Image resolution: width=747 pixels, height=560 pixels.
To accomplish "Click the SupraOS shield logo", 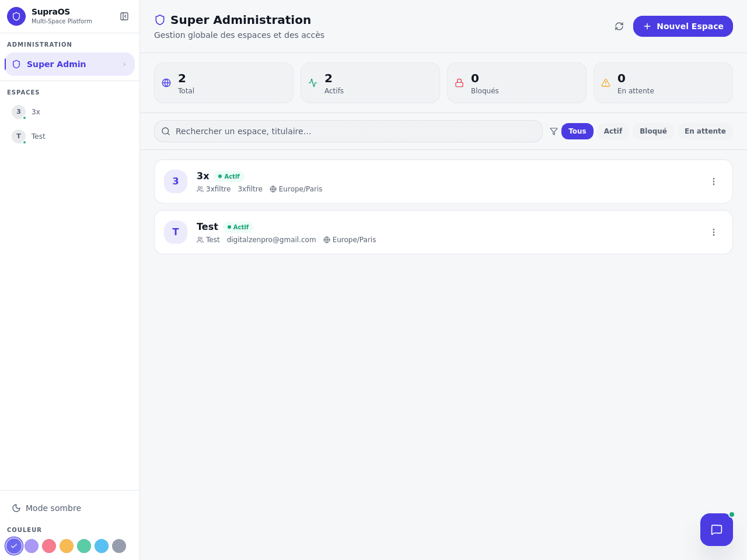I will [16, 16].
